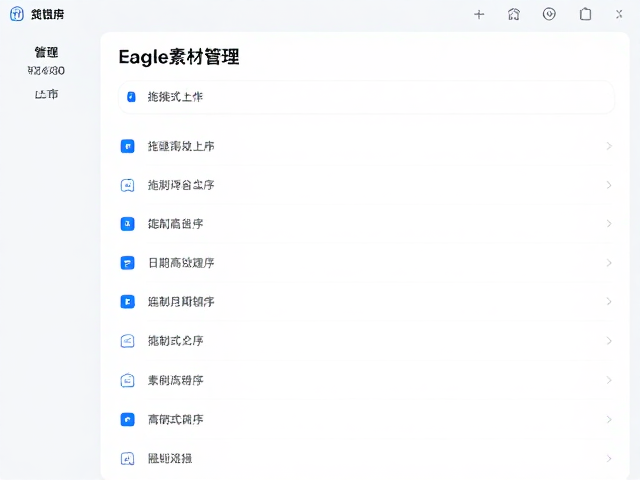Screen dimensions: 640x480
Task: Click the icon of the row starting 素
Action: [x=127, y=380]
